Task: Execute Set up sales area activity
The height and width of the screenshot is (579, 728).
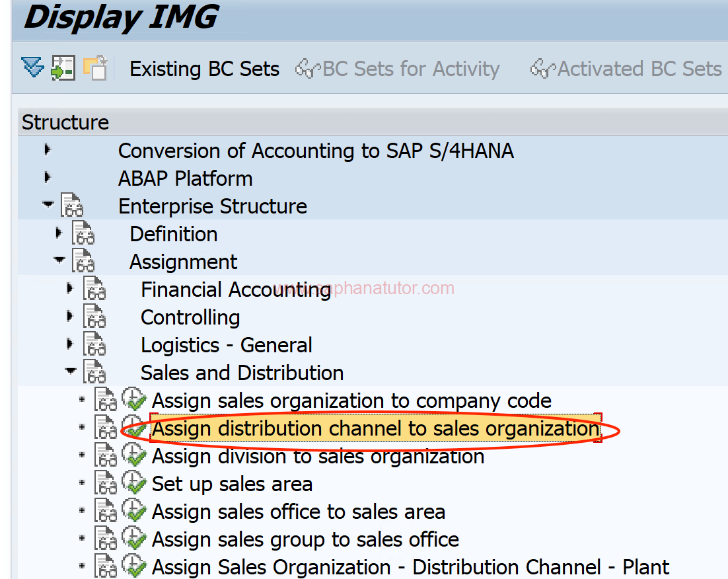Action: (134, 482)
